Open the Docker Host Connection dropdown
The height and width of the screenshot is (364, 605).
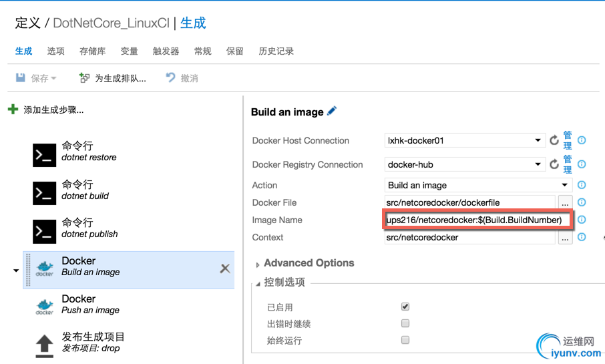(x=538, y=140)
